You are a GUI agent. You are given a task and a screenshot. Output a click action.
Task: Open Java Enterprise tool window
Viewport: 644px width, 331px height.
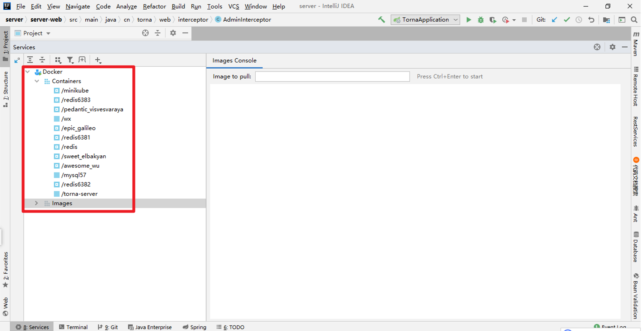[150, 327]
